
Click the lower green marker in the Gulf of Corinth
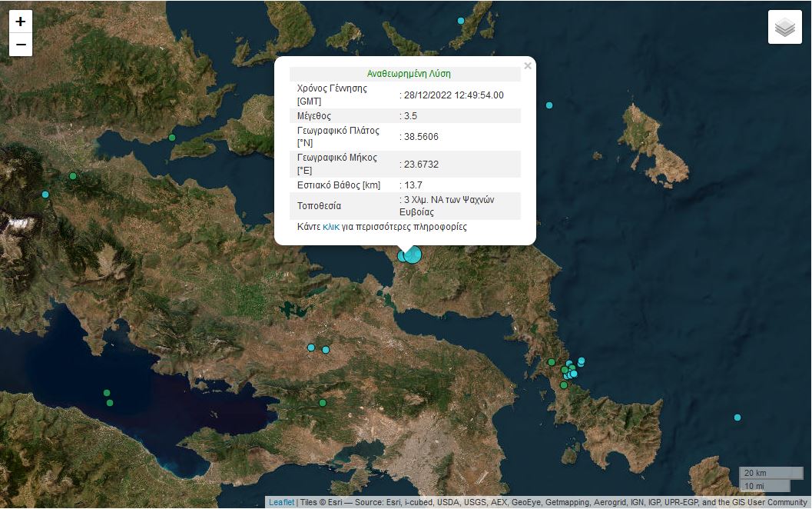110,403
